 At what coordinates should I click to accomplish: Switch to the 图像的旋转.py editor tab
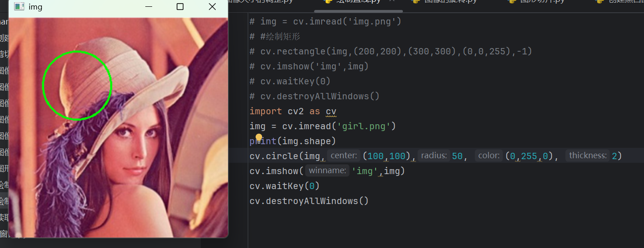point(444,1)
